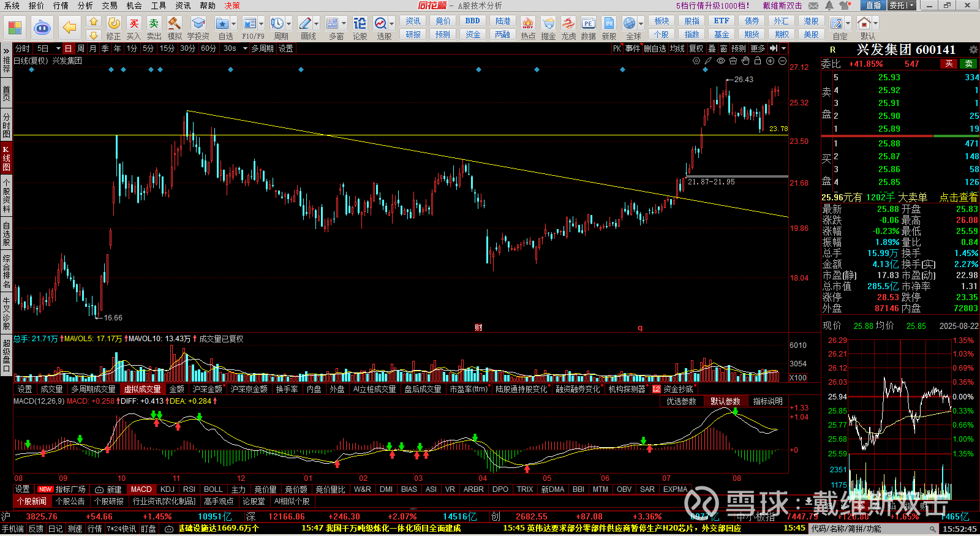Click the 修正 refresh icon
The height and width of the screenshot is (536, 980).
(x=114, y=23)
